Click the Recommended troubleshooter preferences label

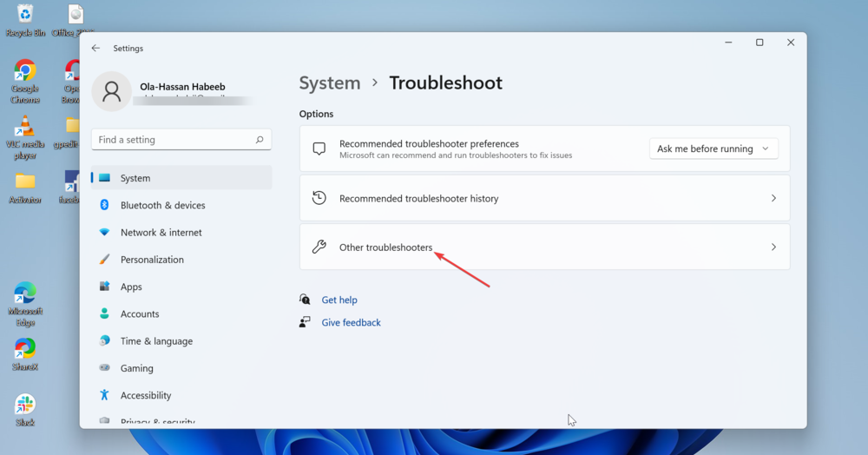click(x=429, y=143)
